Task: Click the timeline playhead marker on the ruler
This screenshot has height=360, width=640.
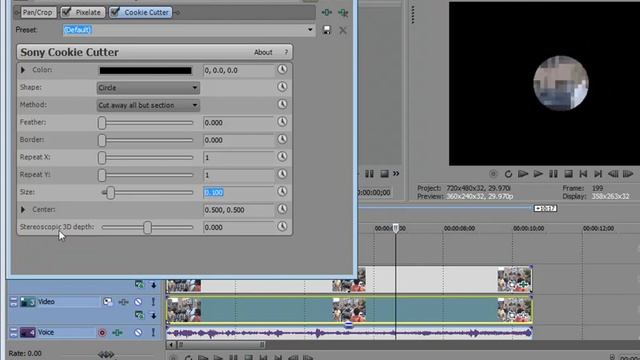Action: click(396, 228)
